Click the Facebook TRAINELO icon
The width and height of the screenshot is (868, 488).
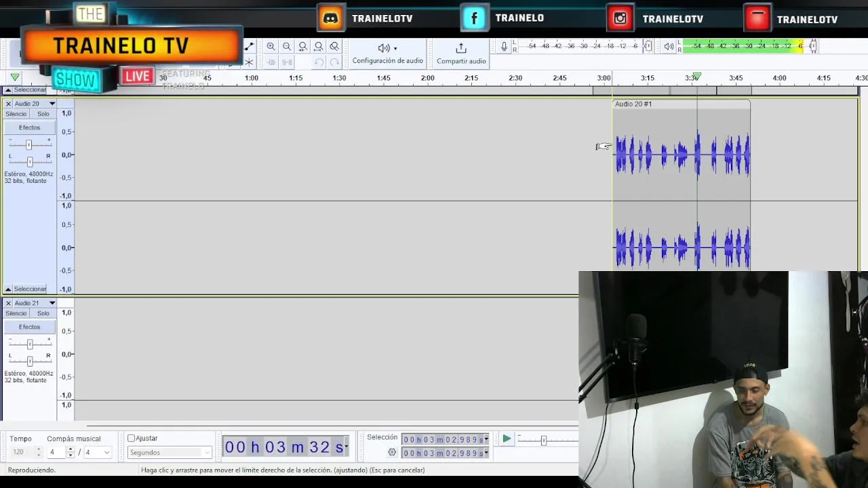(475, 18)
